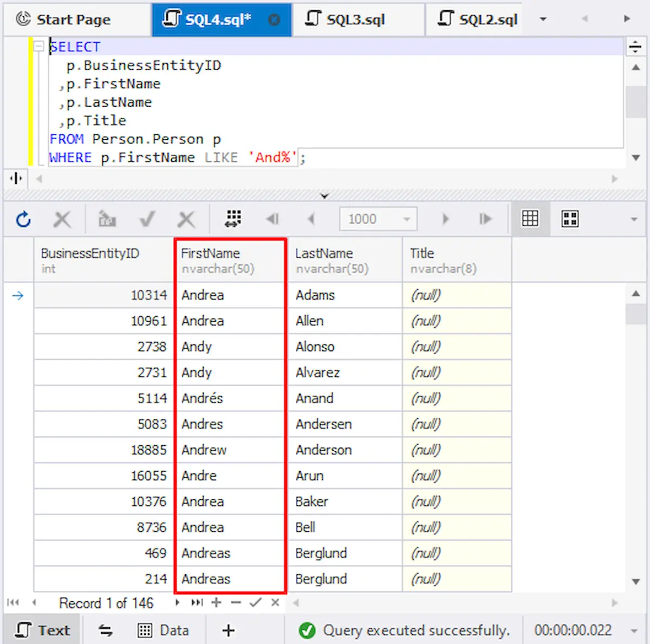Delete the current record using the minus icon
Screen dimensions: 650x644
pyautogui.click(x=235, y=602)
